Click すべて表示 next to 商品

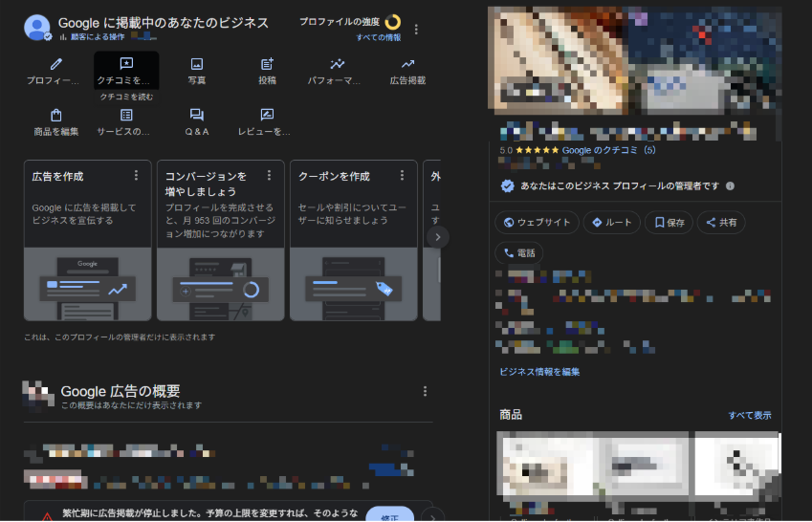[x=750, y=415]
